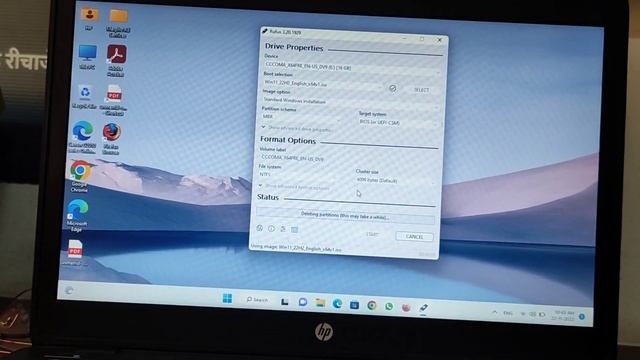The width and height of the screenshot is (640, 360).
Task: Click the widgets icon at taskbar left
Action: pyautogui.click(x=69, y=290)
